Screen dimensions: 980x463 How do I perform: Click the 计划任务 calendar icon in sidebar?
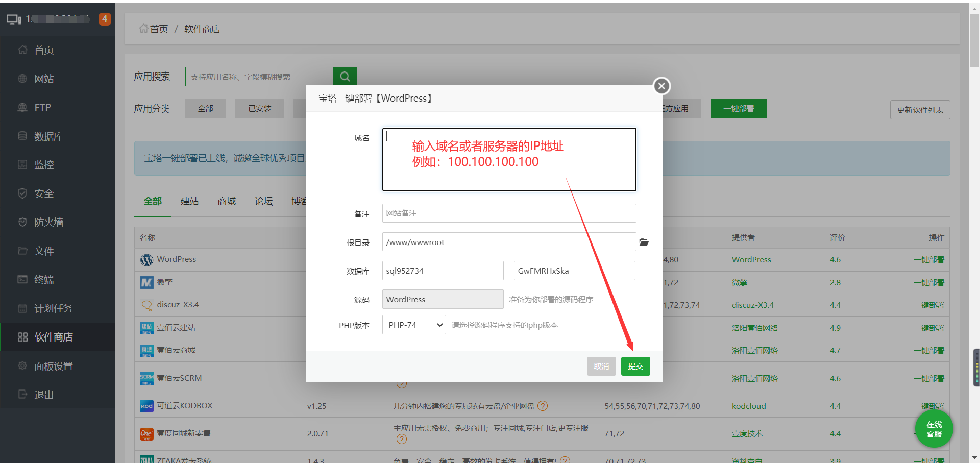click(22, 308)
